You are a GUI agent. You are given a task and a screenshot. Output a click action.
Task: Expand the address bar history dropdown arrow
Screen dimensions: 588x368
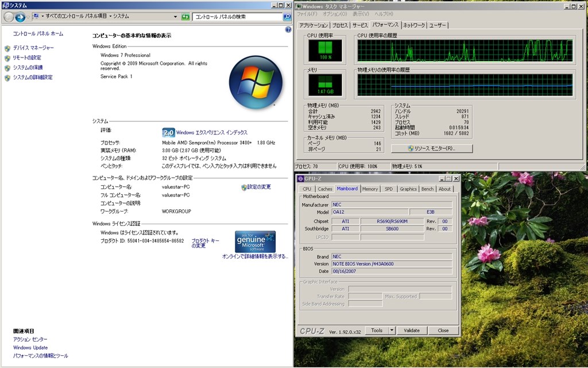click(x=175, y=17)
